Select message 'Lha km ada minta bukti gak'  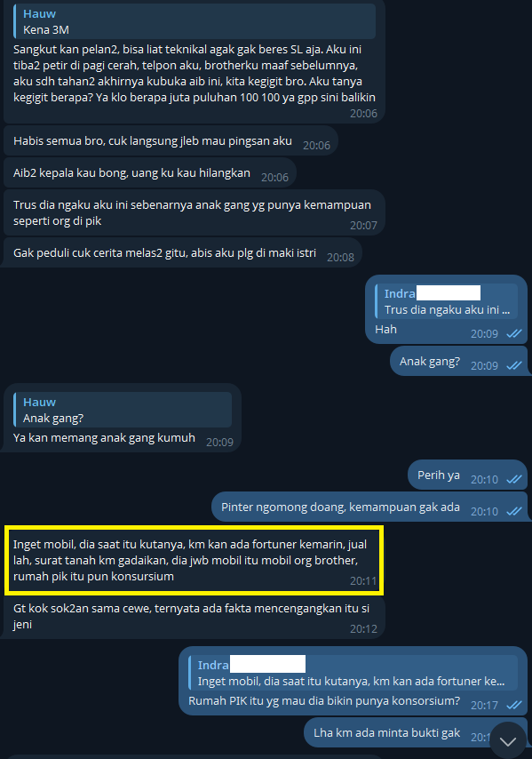pos(416,733)
